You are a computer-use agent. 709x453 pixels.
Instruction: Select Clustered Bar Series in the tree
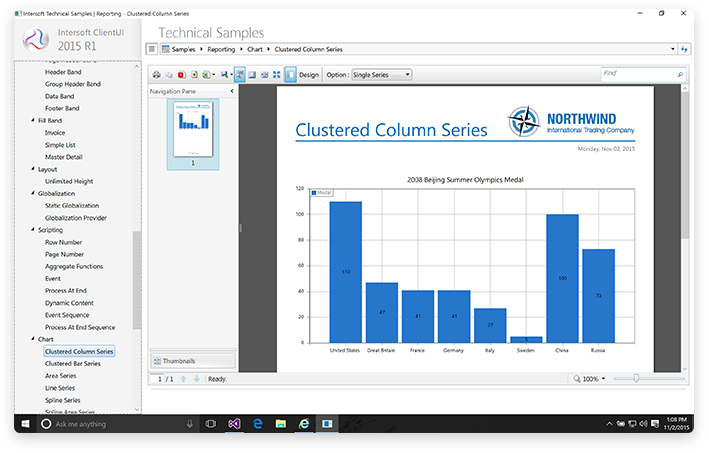tap(72, 364)
